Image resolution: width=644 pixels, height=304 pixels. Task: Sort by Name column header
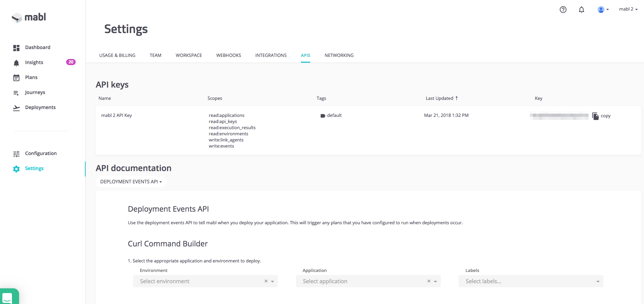[x=105, y=98]
